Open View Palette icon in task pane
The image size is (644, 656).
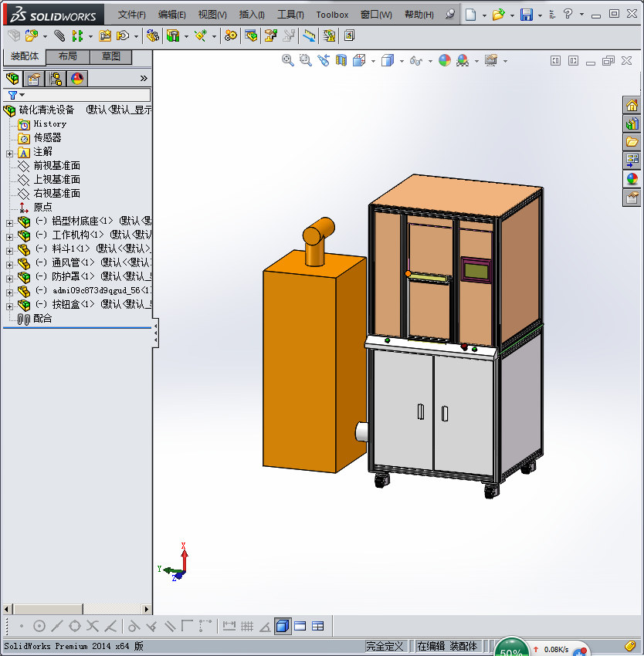coord(632,161)
